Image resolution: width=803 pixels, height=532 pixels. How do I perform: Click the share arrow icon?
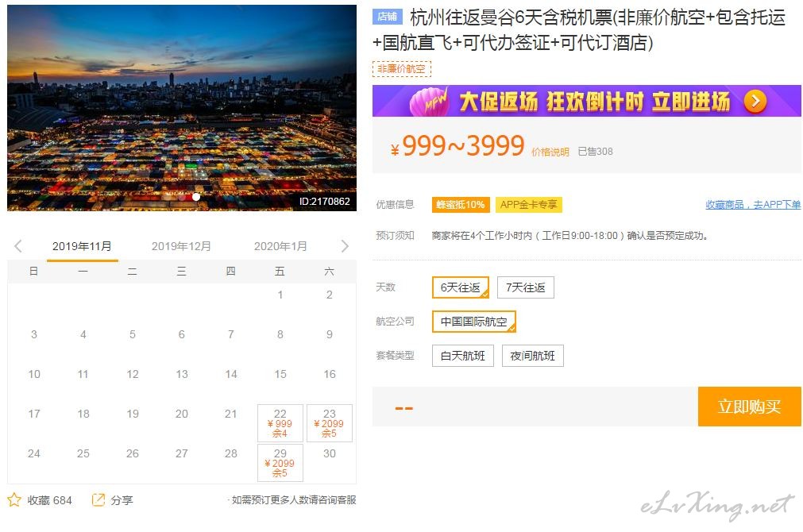98,499
